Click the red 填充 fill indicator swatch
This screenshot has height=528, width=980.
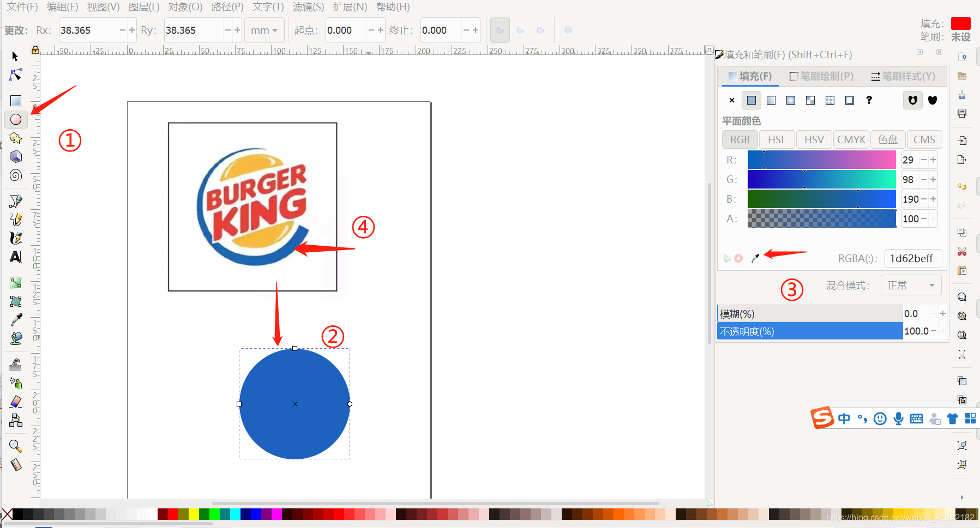(x=961, y=23)
